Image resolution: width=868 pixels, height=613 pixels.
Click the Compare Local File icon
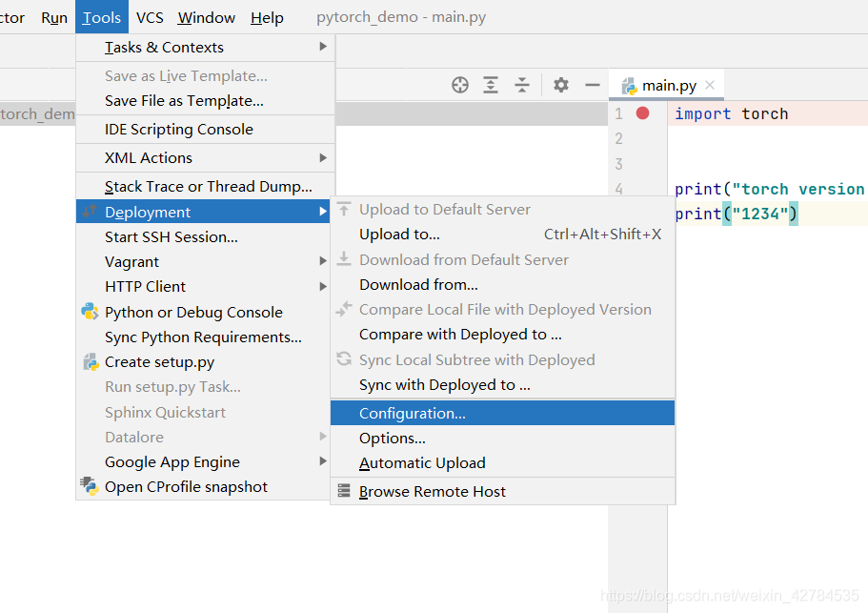click(344, 309)
